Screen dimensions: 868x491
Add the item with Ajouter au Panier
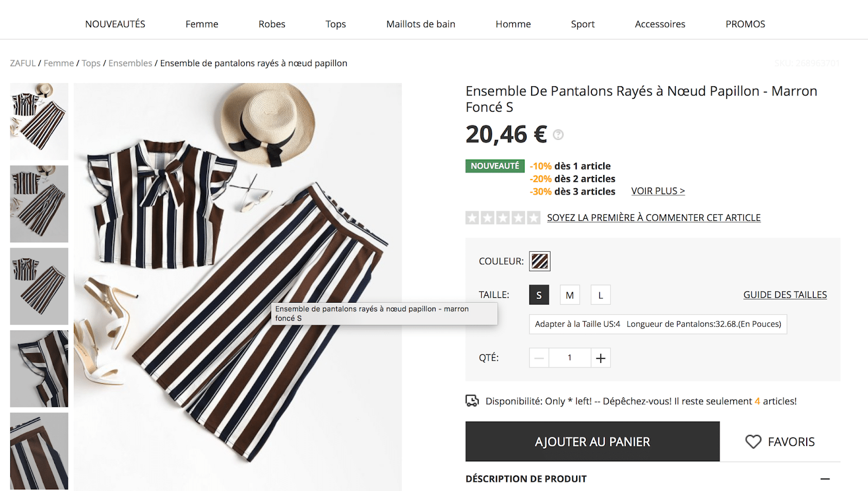point(592,442)
